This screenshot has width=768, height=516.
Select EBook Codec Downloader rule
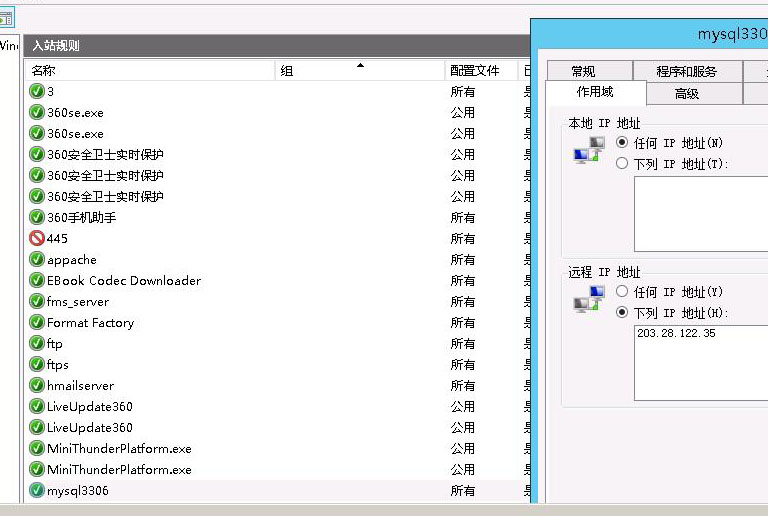pyautogui.click(x=124, y=281)
